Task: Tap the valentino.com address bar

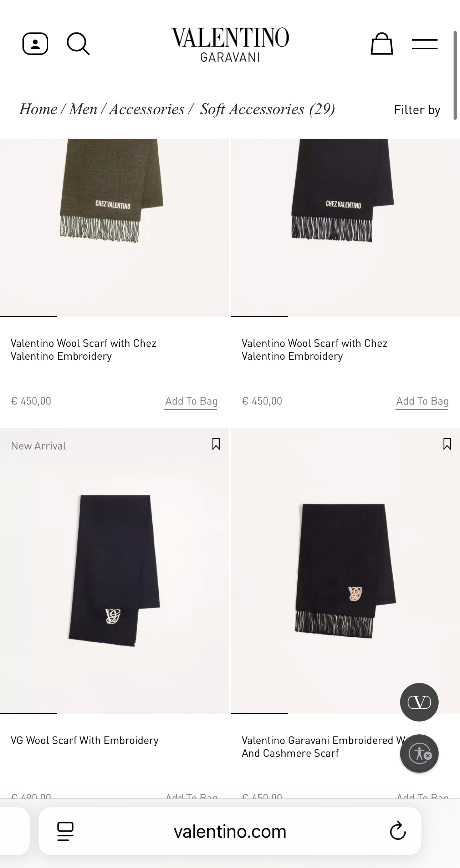Action: (230, 831)
